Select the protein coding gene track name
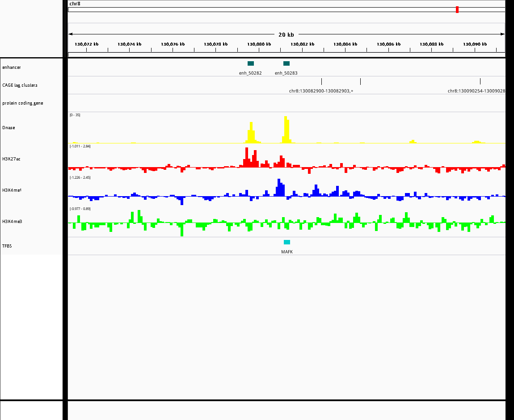The width and height of the screenshot is (514, 420). pyautogui.click(x=23, y=103)
